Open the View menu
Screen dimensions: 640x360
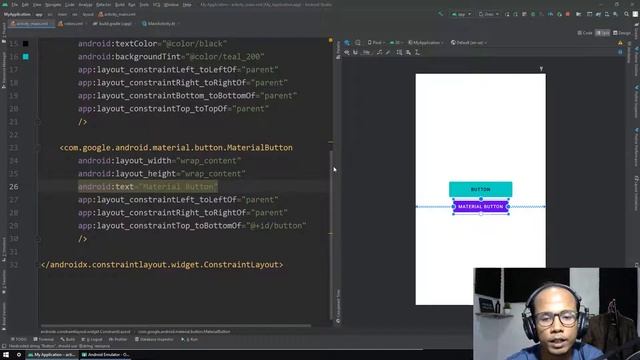coord(37,4)
